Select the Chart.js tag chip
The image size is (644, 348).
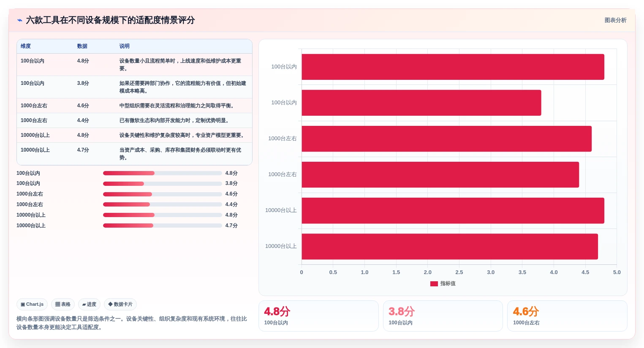tap(32, 304)
